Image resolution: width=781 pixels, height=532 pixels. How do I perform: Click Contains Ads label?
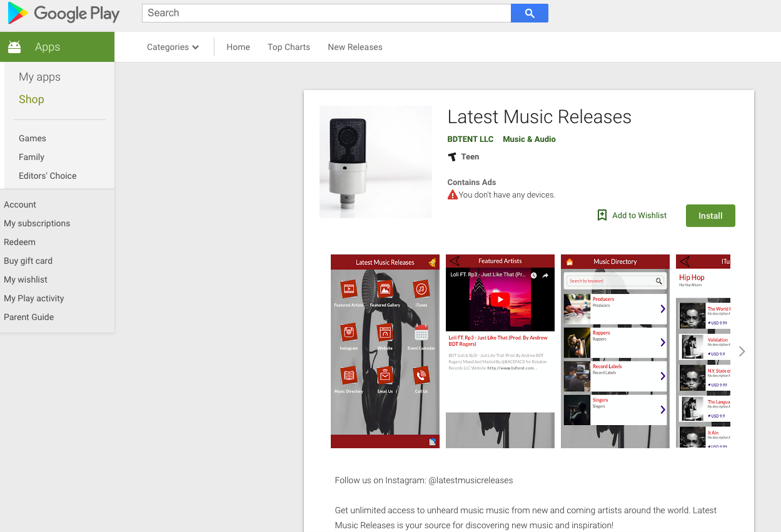[471, 183]
